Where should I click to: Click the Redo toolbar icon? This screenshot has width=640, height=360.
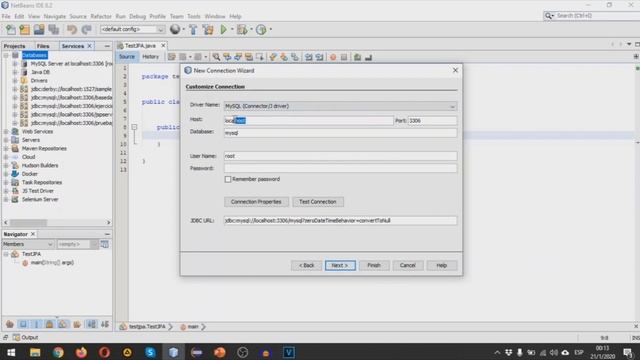(x=86, y=29)
